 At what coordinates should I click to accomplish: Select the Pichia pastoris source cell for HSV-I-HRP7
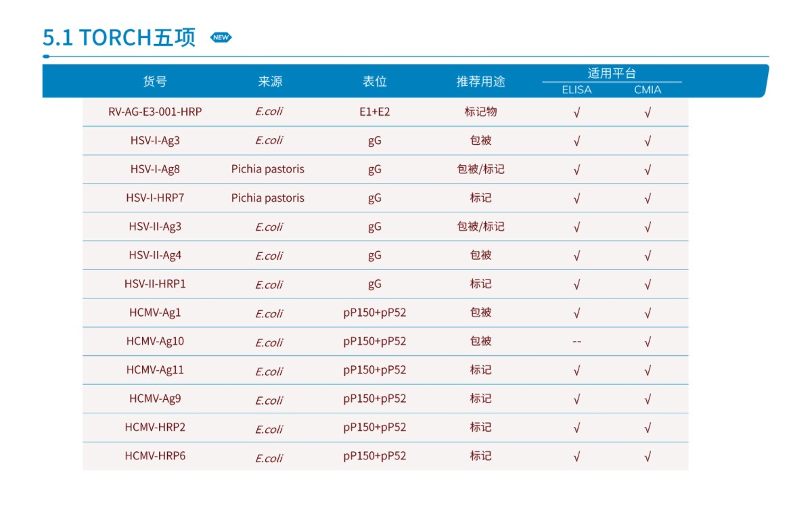coord(268,198)
